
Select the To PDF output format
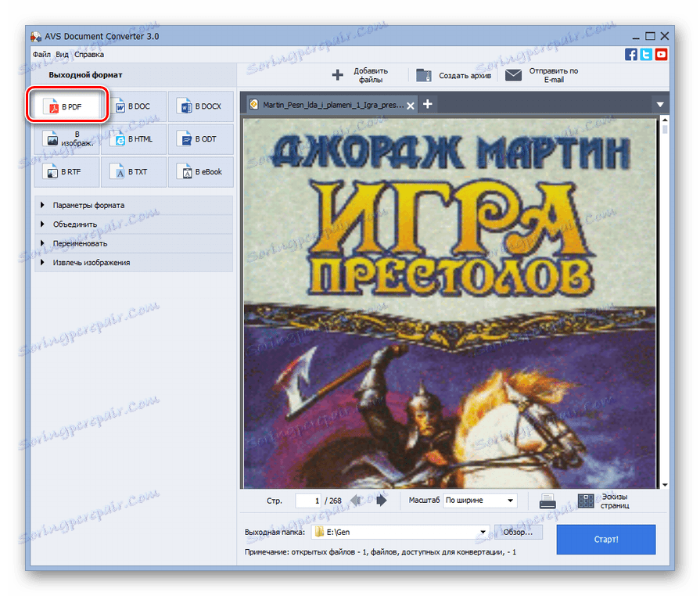(67, 106)
